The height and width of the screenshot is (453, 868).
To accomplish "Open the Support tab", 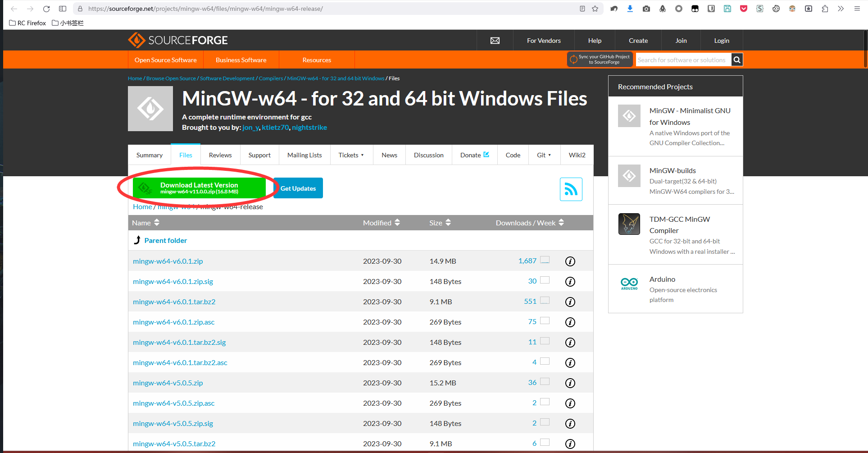I will [x=259, y=155].
